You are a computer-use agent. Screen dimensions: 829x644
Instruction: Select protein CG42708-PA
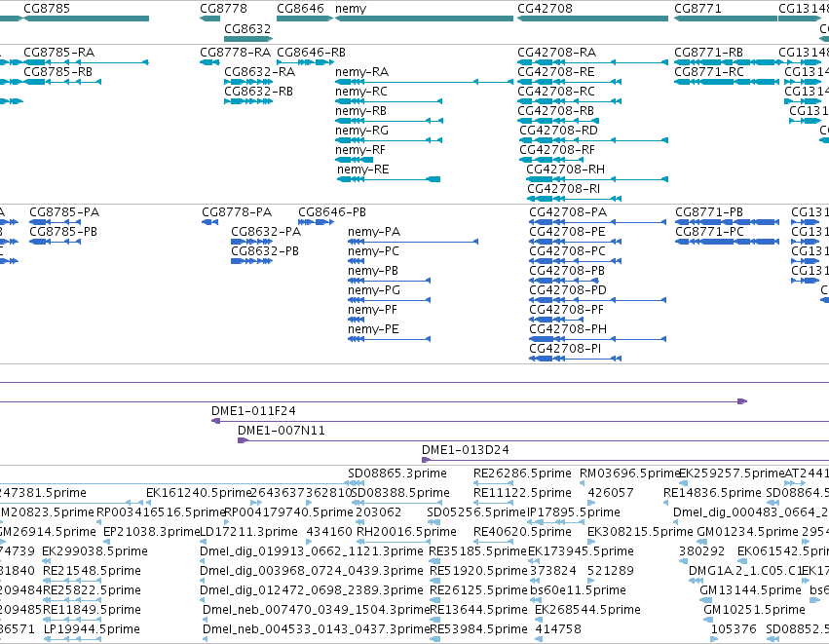point(598,222)
